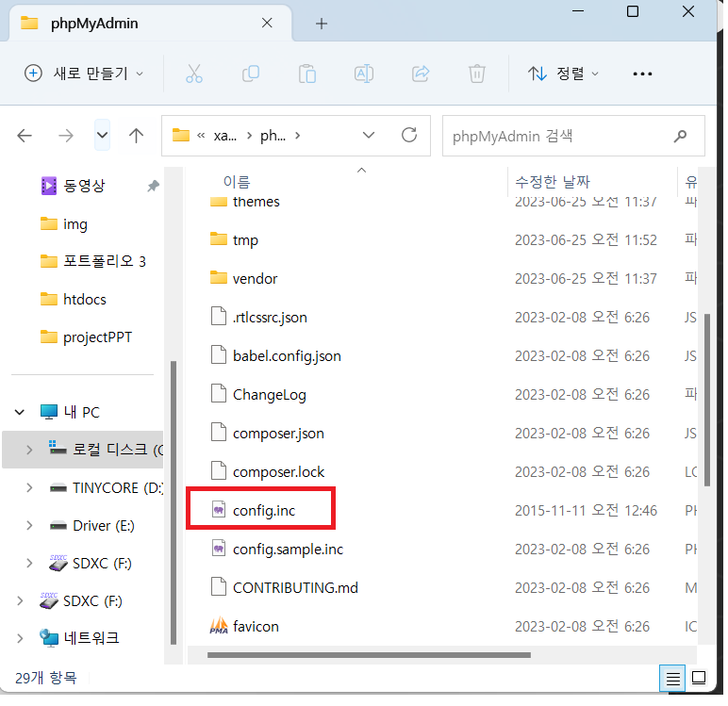
Task: Click the config.sample.inc file icon
Action: point(219,549)
